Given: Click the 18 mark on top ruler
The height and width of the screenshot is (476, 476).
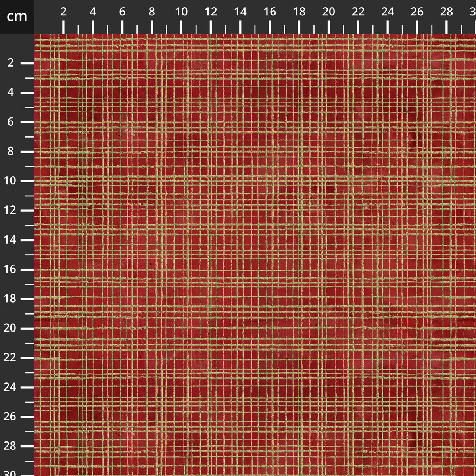Looking at the screenshot, I should click(x=299, y=12).
